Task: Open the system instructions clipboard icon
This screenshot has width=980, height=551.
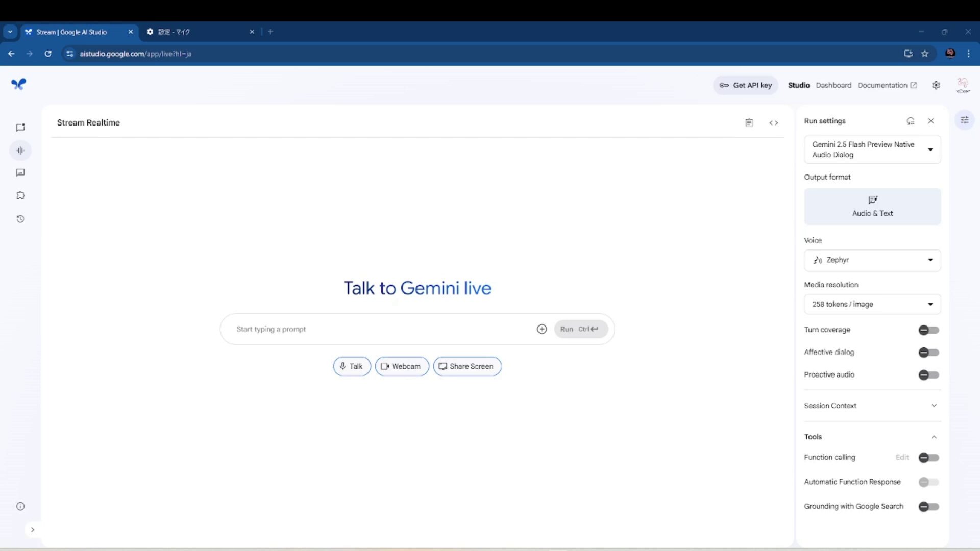Action: 749,122
